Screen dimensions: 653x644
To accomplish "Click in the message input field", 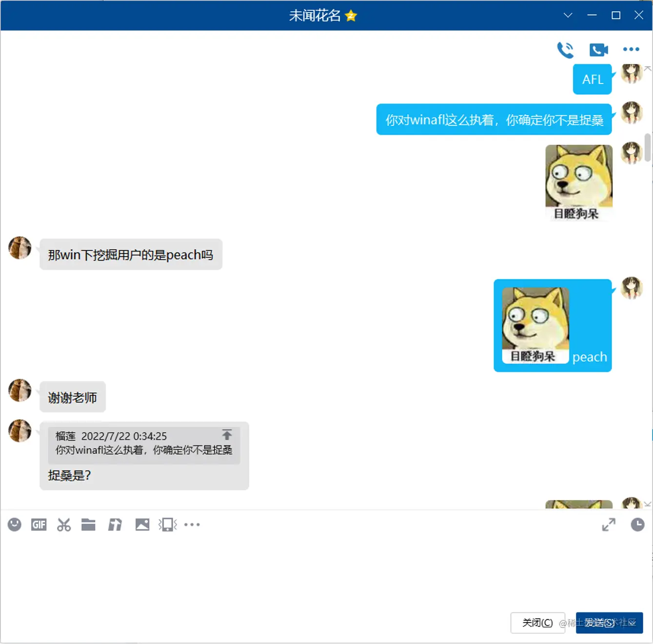I will 326,571.
